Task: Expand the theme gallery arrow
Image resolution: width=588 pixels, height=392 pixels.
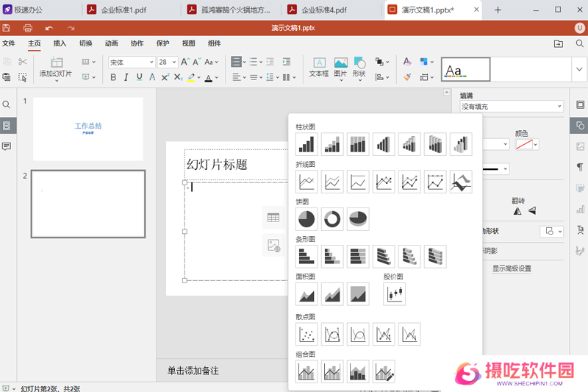Action: [x=579, y=69]
